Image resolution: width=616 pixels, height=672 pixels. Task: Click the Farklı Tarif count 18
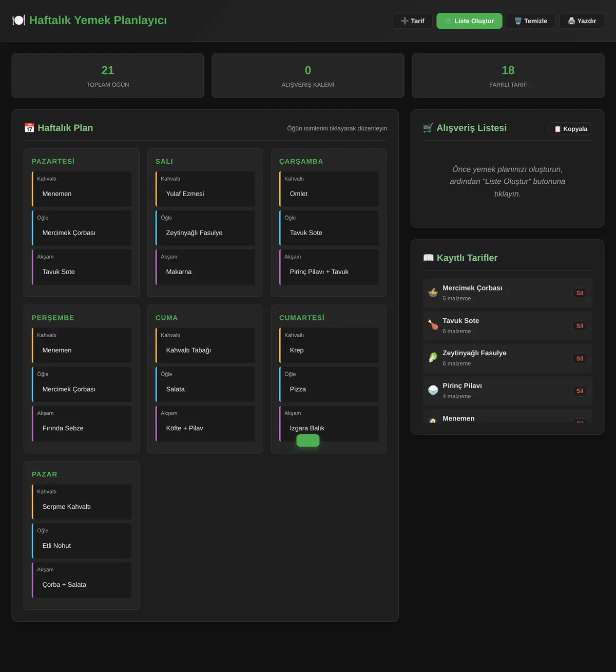click(508, 70)
